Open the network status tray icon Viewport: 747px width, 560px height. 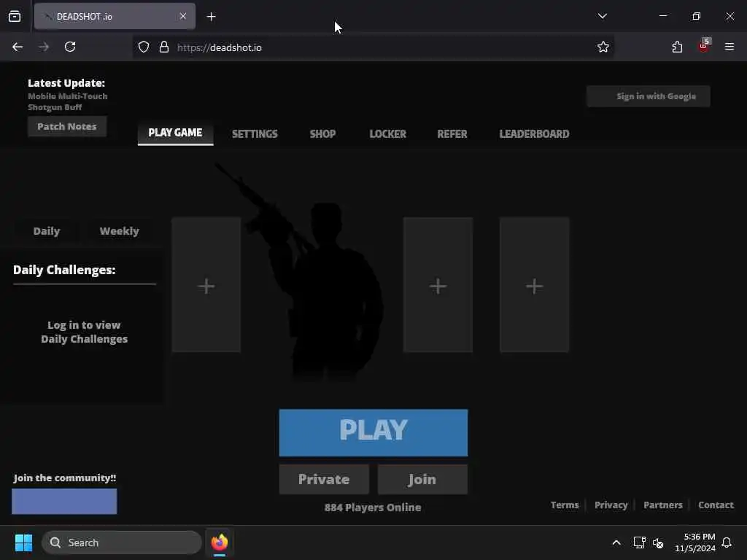639,542
